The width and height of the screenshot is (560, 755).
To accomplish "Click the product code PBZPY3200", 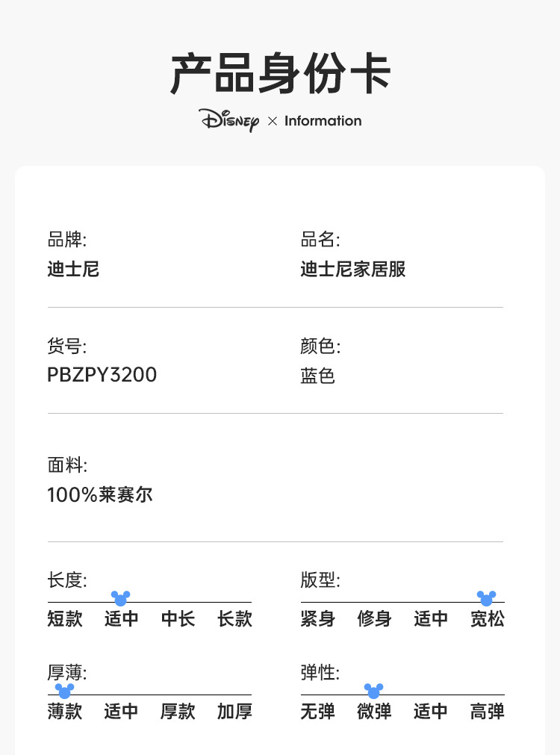I will click(x=102, y=375).
